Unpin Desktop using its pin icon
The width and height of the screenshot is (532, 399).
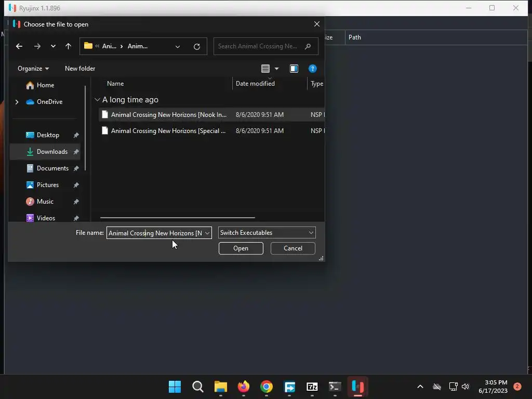pos(76,135)
